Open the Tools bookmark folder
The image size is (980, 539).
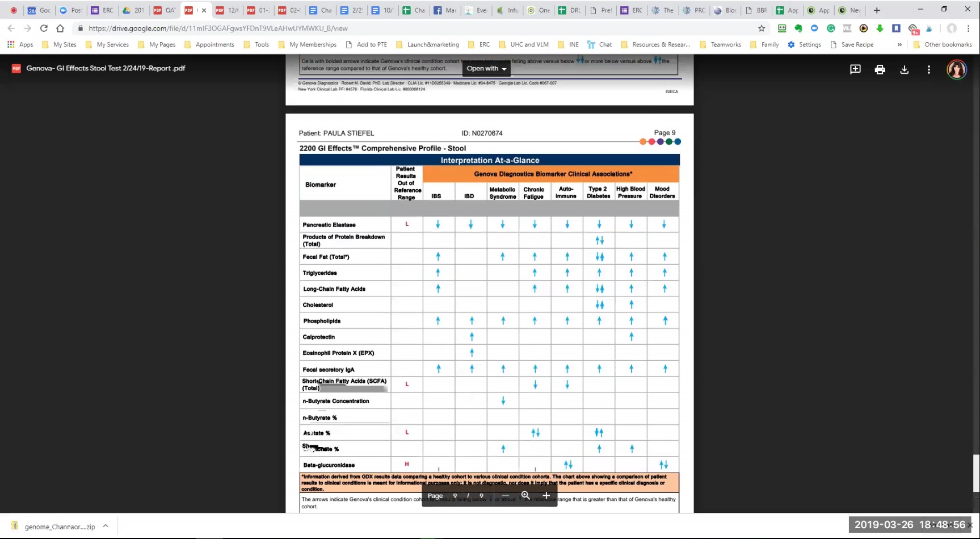coord(256,44)
